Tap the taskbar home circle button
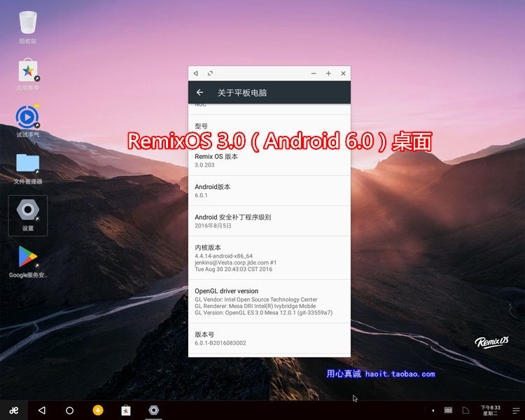Screen dimensions: 525x420 point(69,410)
